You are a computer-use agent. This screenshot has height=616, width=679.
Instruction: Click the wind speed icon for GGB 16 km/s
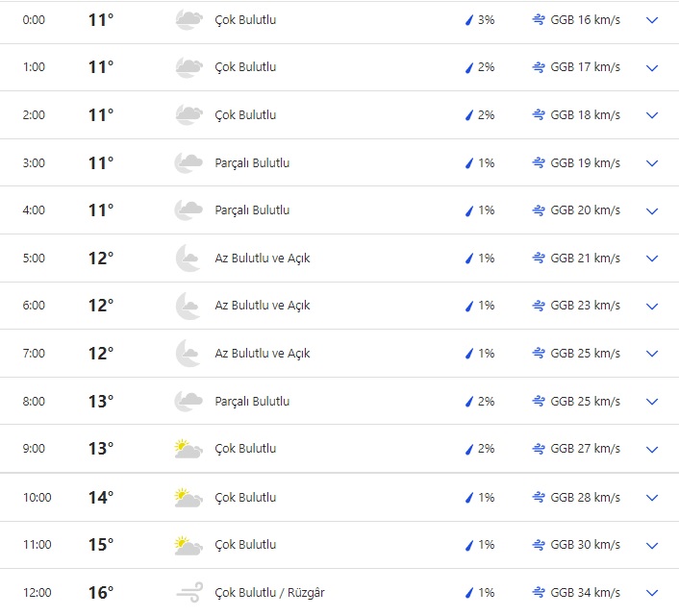pyautogui.click(x=540, y=19)
